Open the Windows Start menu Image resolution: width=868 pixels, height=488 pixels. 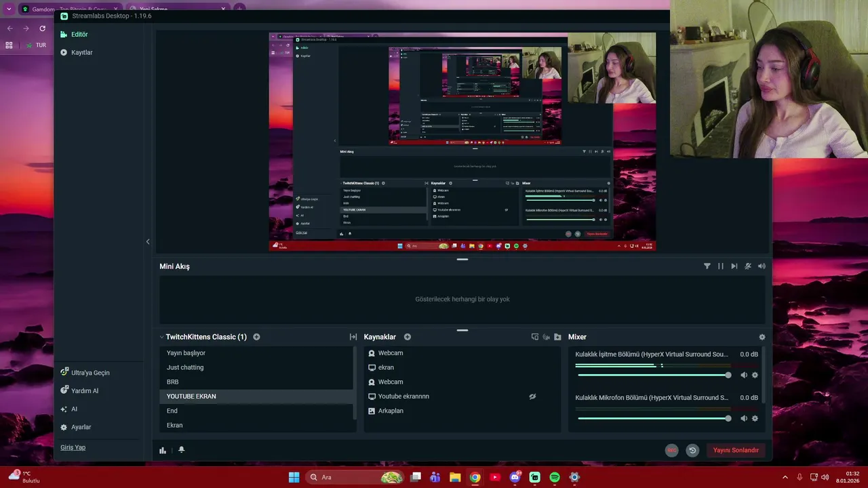[x=294, y=477]
